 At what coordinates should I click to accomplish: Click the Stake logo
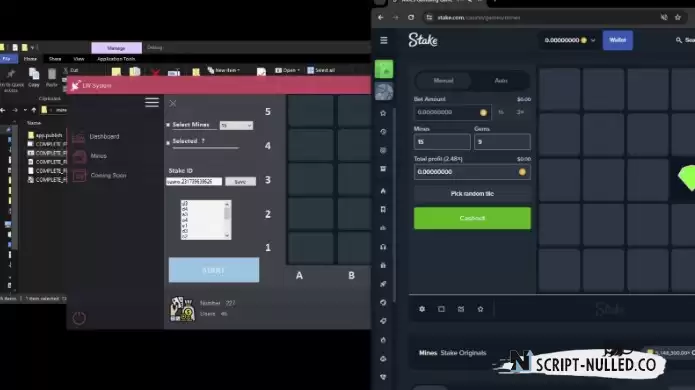point(423,40)
